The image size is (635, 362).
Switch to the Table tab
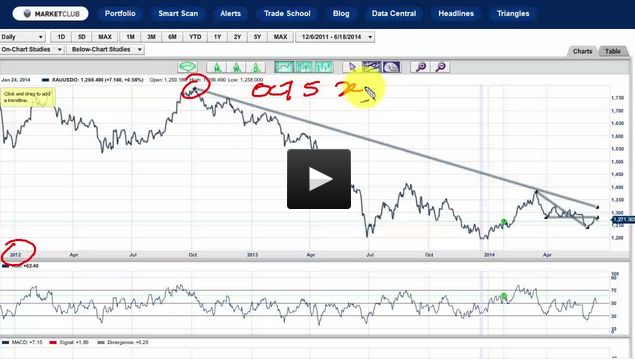pyautogui.click(x=613, y=51)
